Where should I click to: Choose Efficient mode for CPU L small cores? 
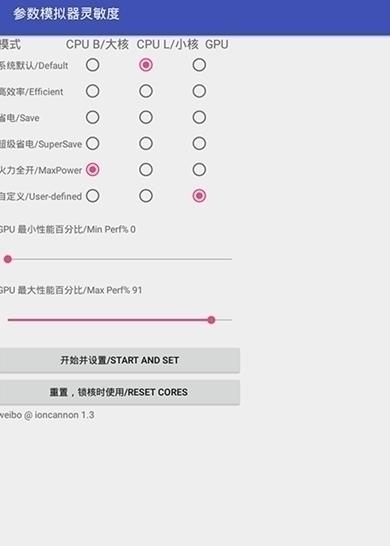[146, 91]
